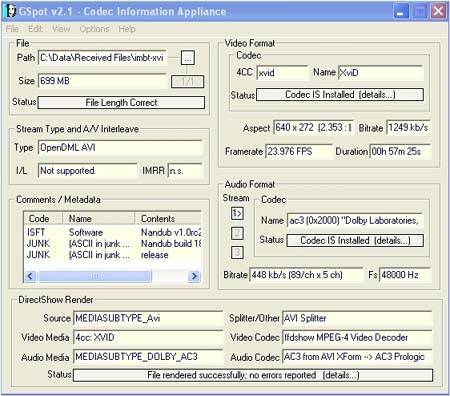Click Source field MEDIASUBTYPE_Avi

tap(148, 318)
